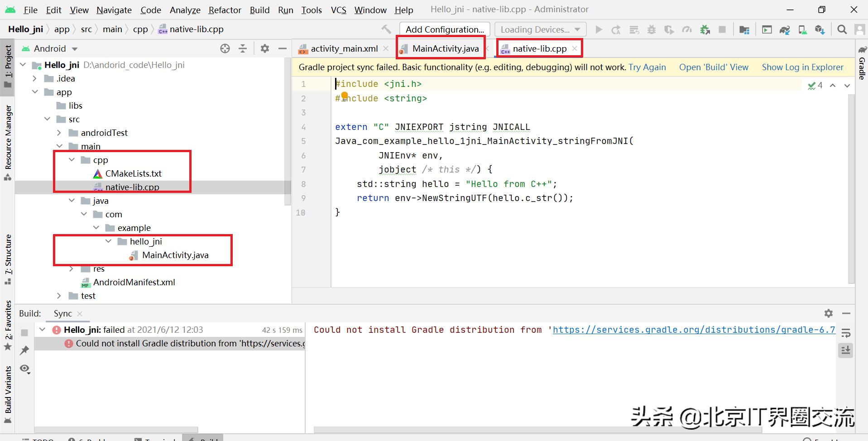
Task: Toggle Scroll to End icon in build output
Action: (x=845, y=350)
